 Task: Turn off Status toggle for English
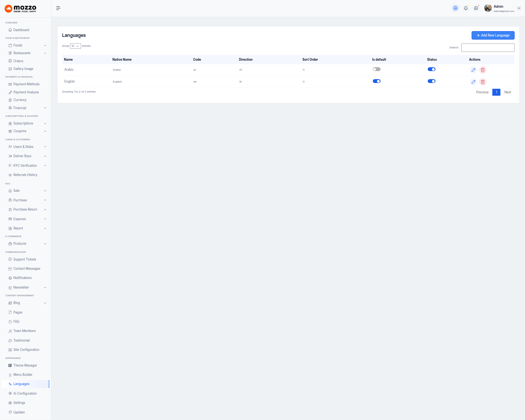click(432, 81)
